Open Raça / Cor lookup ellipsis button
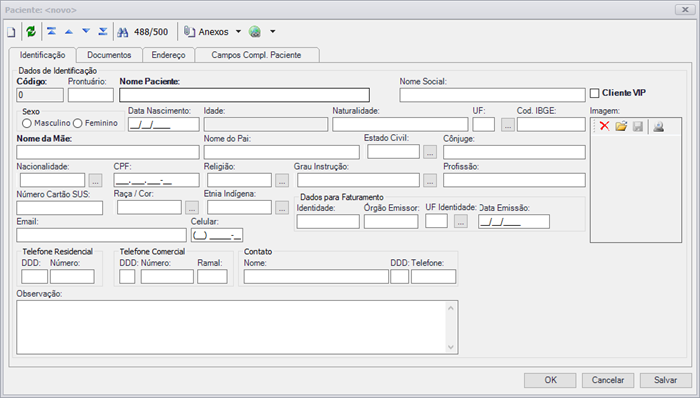This screenshot has width=700, height=398. pos(192,208)
